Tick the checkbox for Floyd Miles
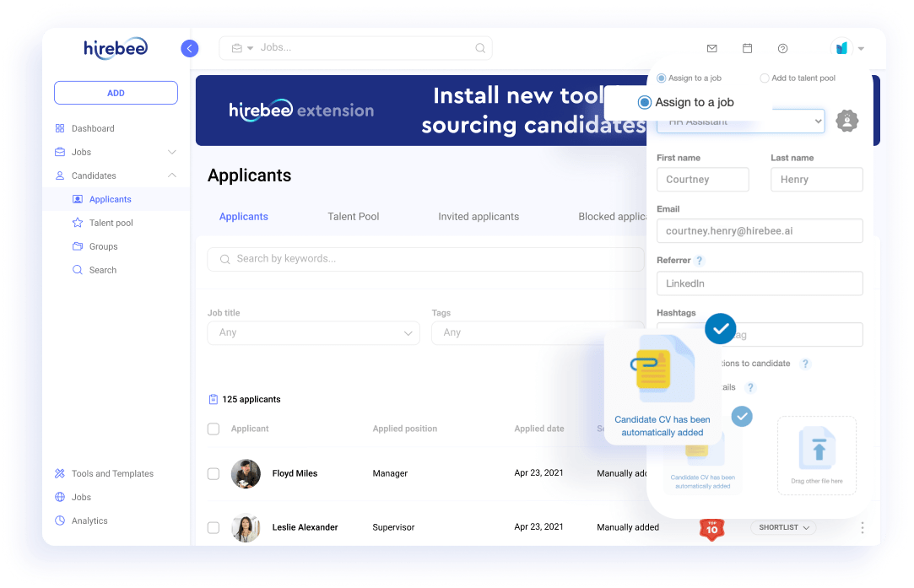Screen dimensions: 914x588 pyautogui.click(x=214, y=474)
